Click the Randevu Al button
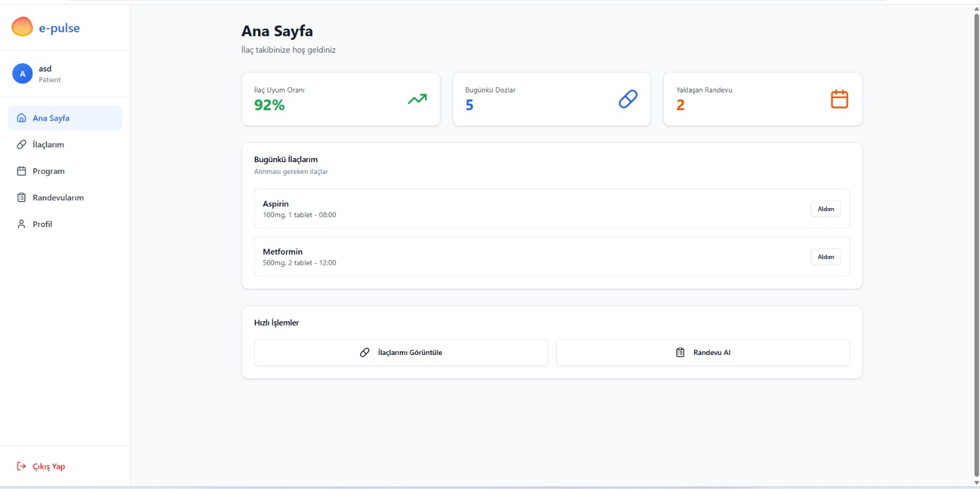The image size is (980, 489). pos(703,353)
